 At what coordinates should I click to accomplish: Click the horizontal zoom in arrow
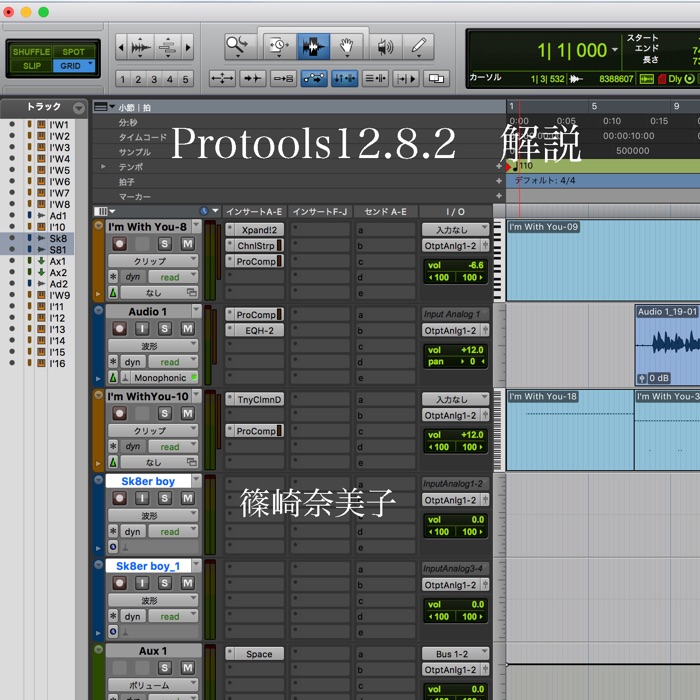(x=188, y=46)
